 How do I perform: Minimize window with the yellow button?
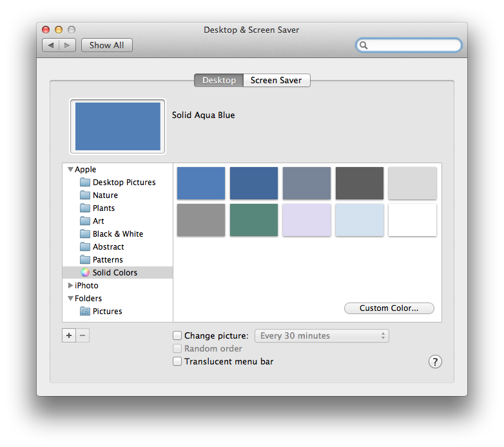59,30
